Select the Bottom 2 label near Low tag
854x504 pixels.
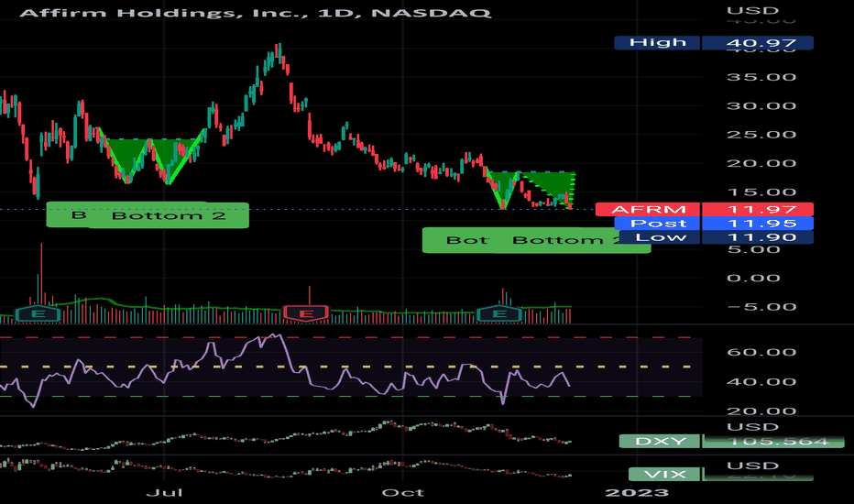click(571, 240)
